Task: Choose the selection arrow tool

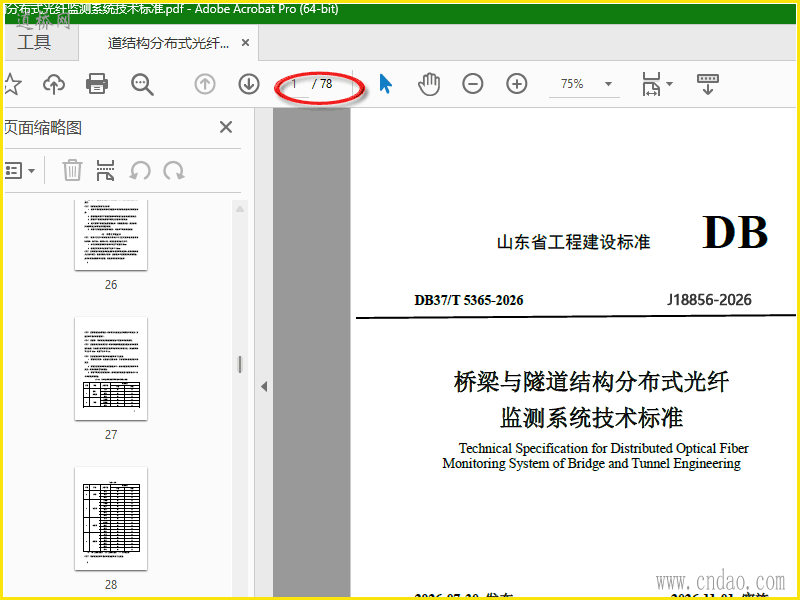Action: 386,84
